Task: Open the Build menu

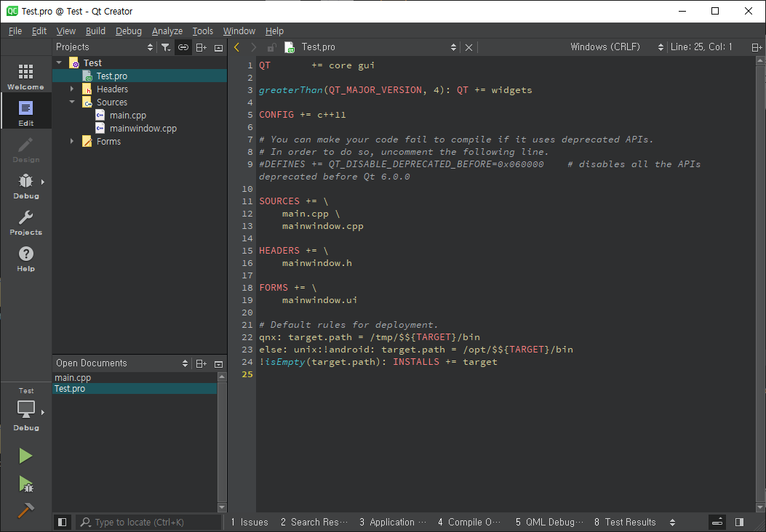Action: [95, 31]
